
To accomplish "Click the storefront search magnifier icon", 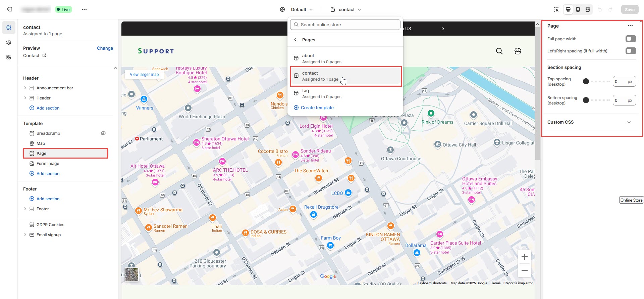I will point(499,51).
